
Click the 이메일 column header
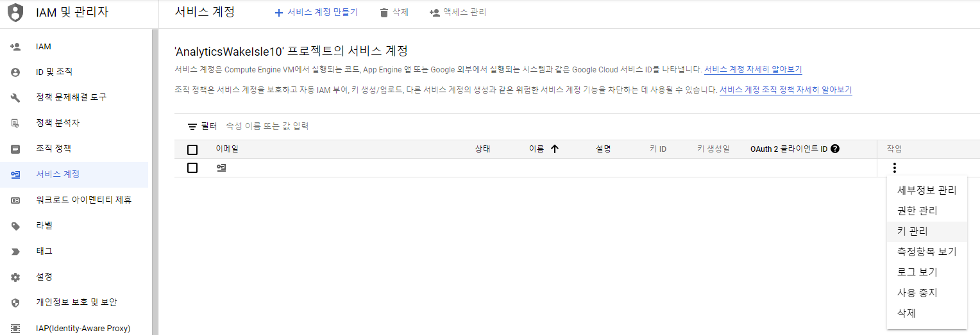227,149
